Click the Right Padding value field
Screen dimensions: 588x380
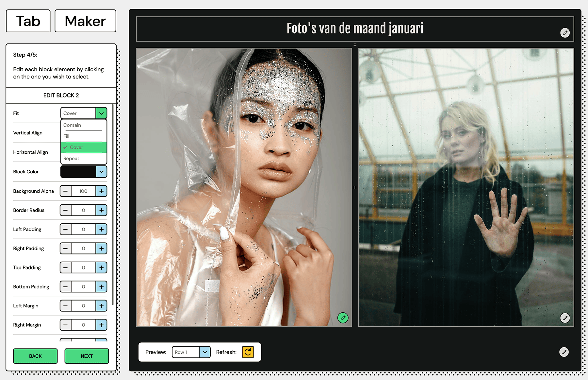(83, 249)
